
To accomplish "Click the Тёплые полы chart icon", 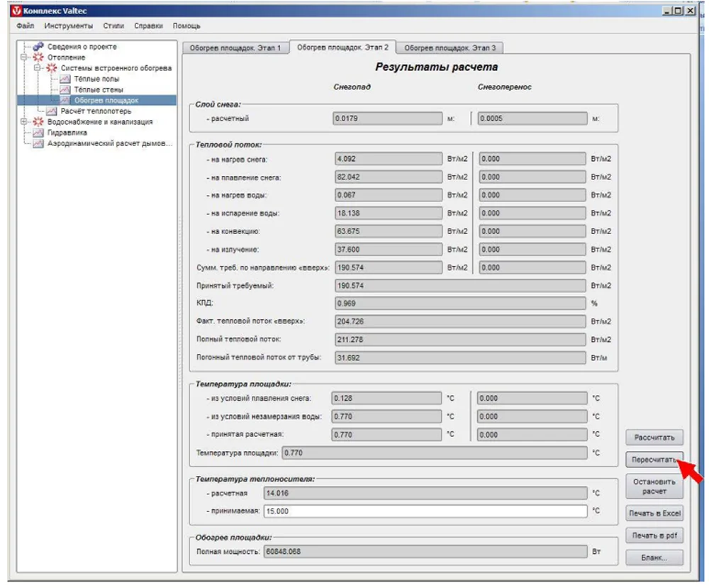I will (x=65, y=79).
